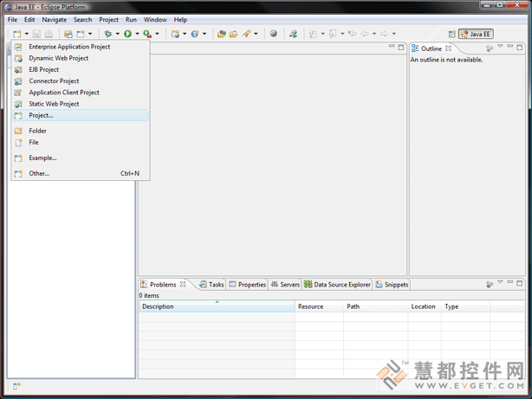The image size is (532, 399).
Task: Click the Forward navigation arrow icon
Action: point(384,34)
